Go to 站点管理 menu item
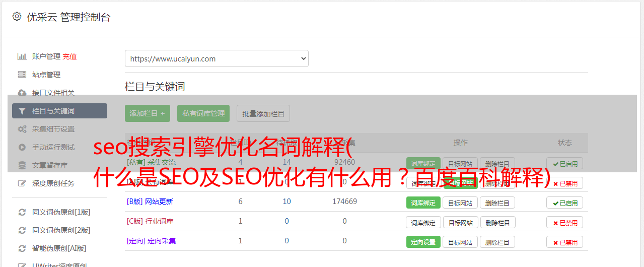 coord(46,75)
